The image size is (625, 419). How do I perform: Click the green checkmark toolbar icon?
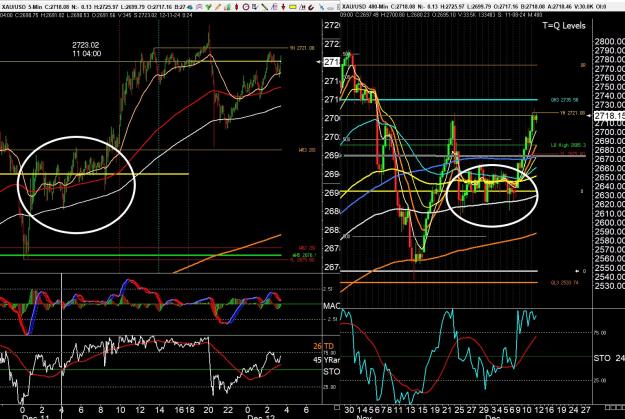tap(208, 7)
